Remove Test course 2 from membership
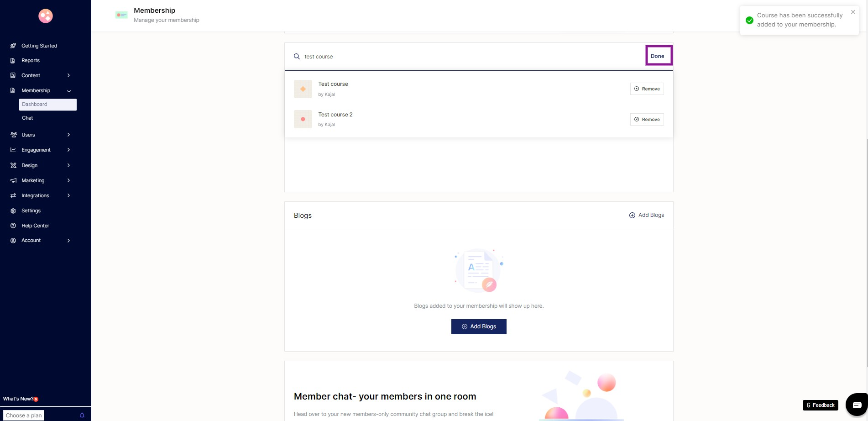Screen dimensions: 868x421 point(647,120)
